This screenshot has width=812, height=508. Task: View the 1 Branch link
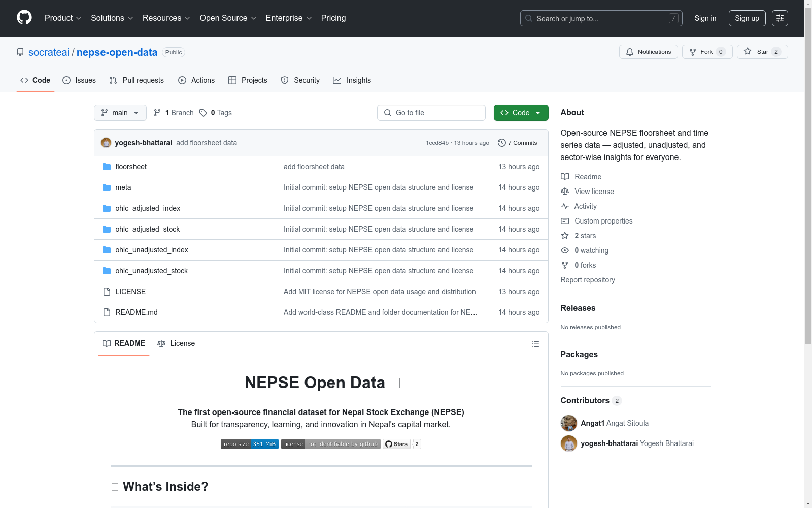(x=174, y=113)
